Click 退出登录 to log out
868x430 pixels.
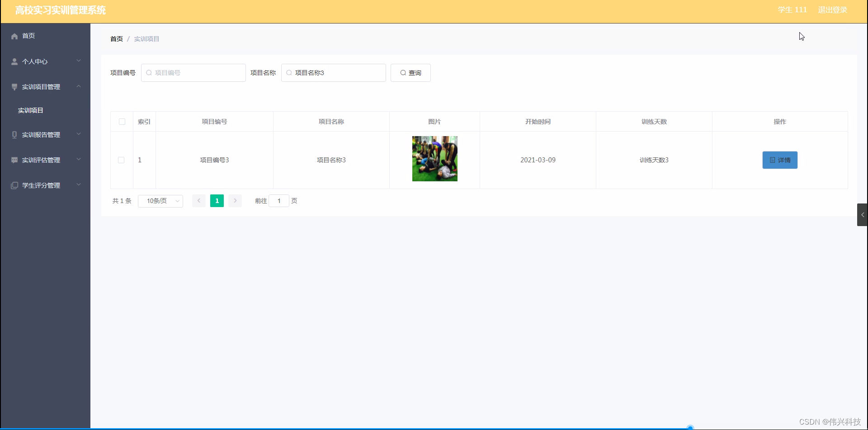pos(832,9)
